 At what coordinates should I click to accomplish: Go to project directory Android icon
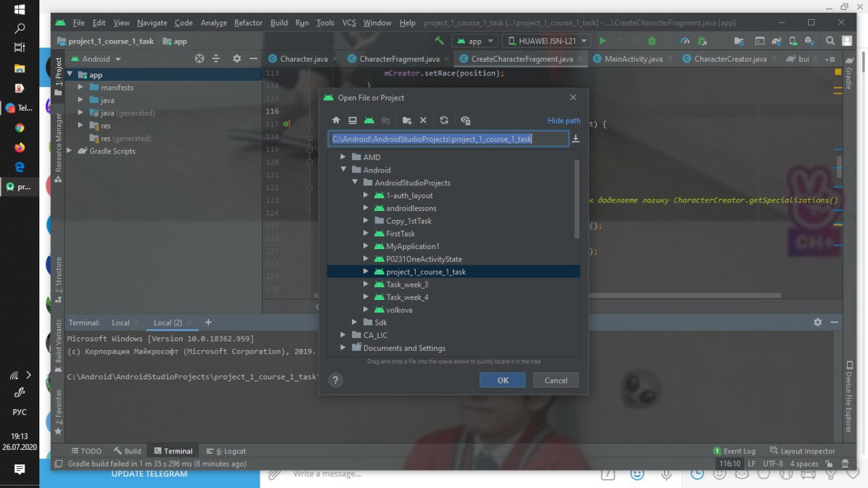tap(369, 120)
